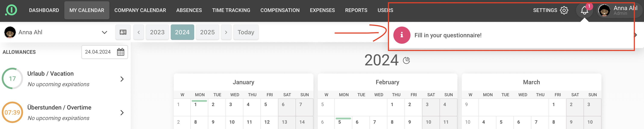Click the pie chart icon beside 2024
The image size is (644, 129).
tap(406, 60)
